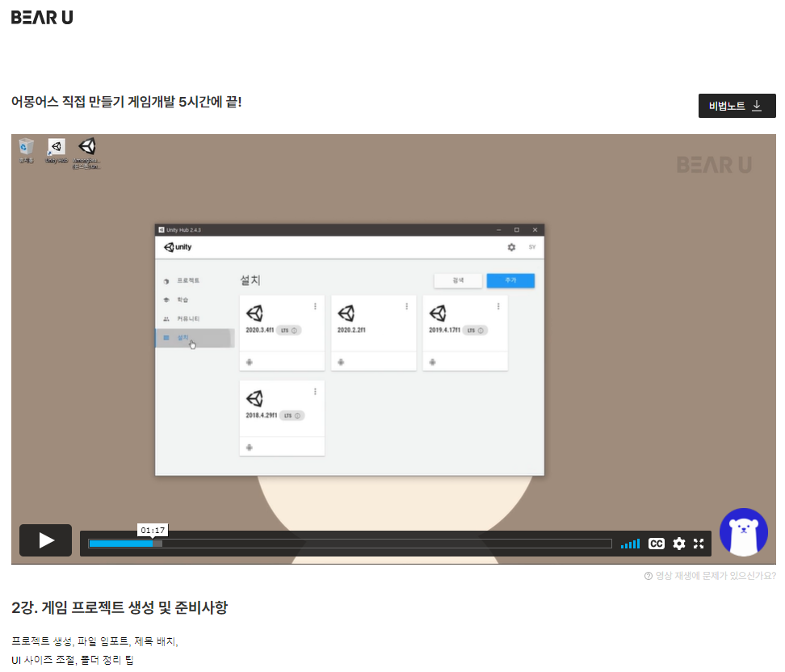Click the 검색 button in Unity Hub
Screen dimensions: 785x672
pyautogui.click(x=458, y=280)
